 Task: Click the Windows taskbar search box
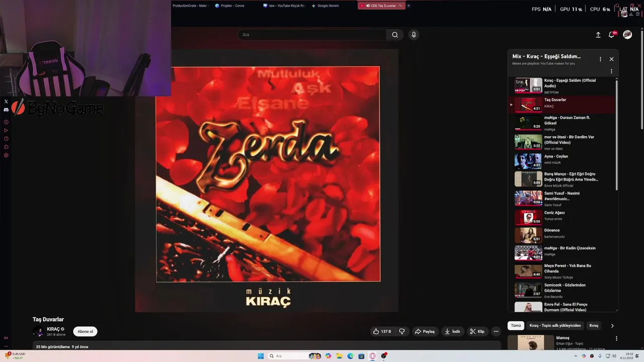pos(294,356)
